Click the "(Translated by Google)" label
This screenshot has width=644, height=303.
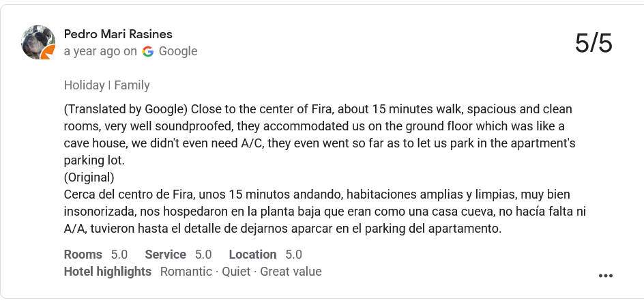click(x=126, y=109)
